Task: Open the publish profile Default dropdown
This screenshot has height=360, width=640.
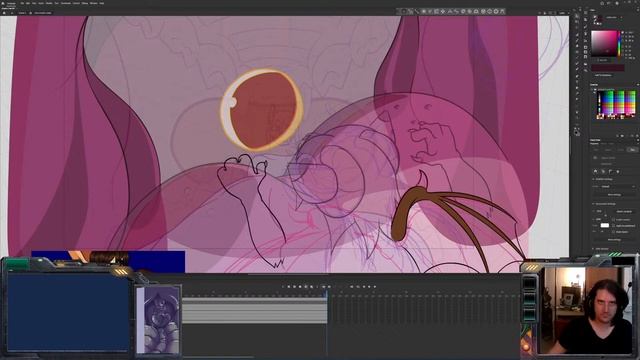Action: 619,187
